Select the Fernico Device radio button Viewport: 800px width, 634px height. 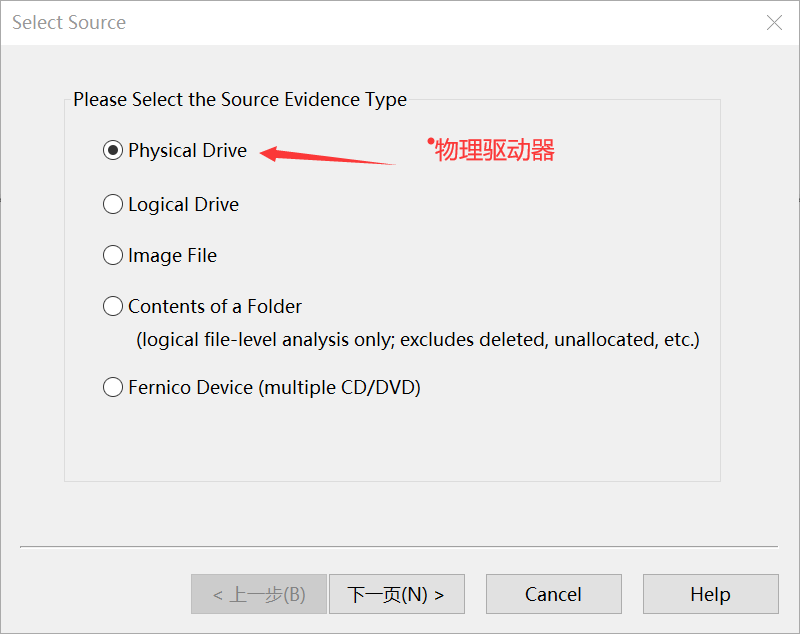(113, 387)
